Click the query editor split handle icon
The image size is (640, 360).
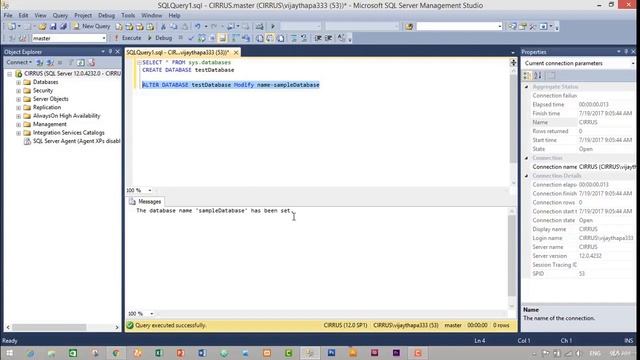tap(513, 62)
